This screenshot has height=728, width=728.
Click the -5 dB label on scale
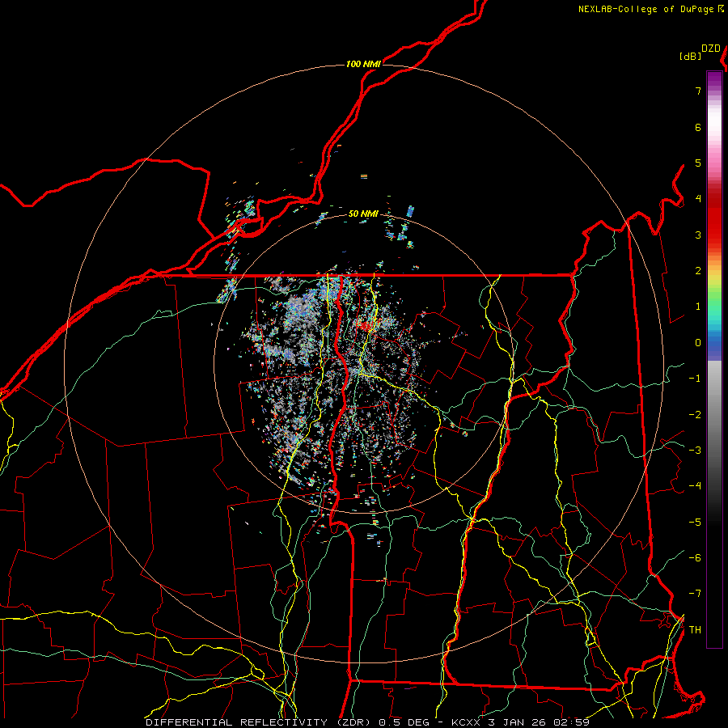coord(695,523)
